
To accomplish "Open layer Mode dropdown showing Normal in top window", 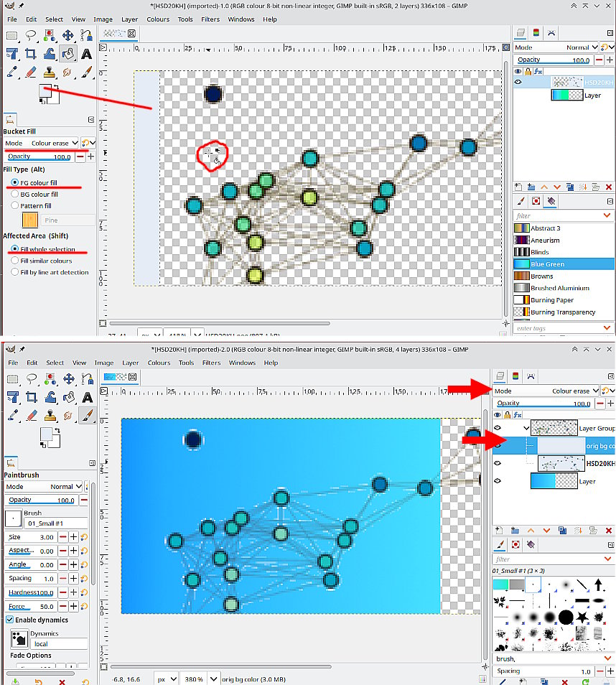I will (556, 47).
